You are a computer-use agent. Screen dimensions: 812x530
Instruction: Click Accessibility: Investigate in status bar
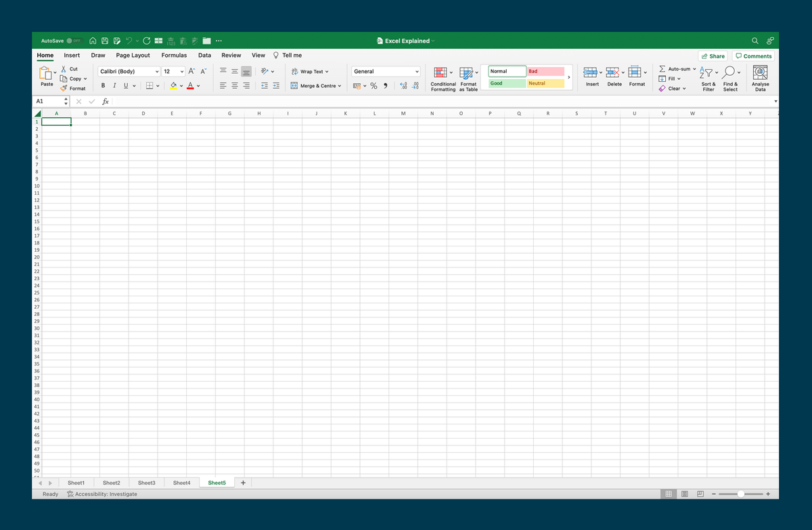coord(102,494)
